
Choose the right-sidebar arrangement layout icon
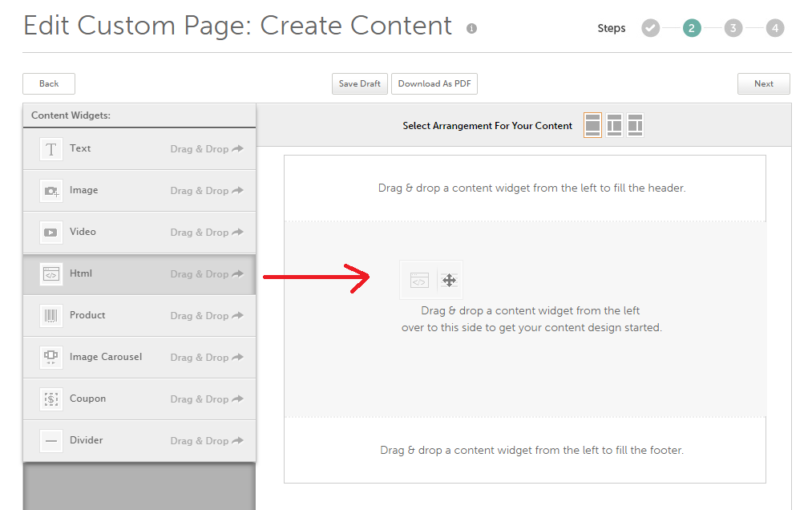(635, 125)
